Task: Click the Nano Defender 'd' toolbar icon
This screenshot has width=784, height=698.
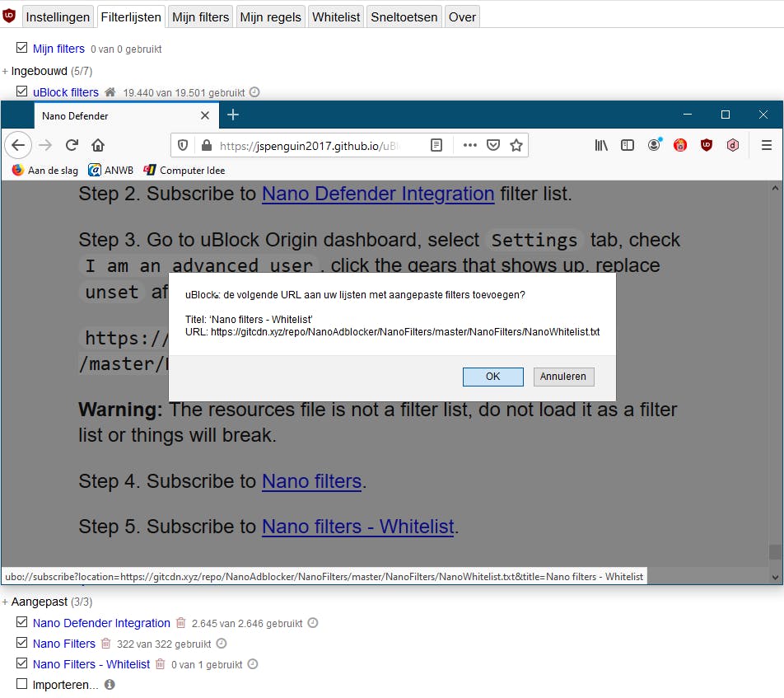Action: pos(733,146)
